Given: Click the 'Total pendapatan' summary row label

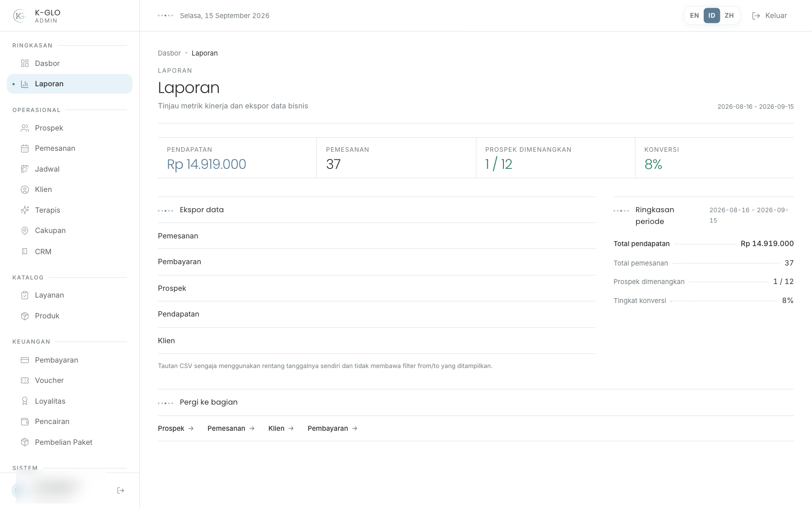Looking at the screenshot, I should [641, 244].
